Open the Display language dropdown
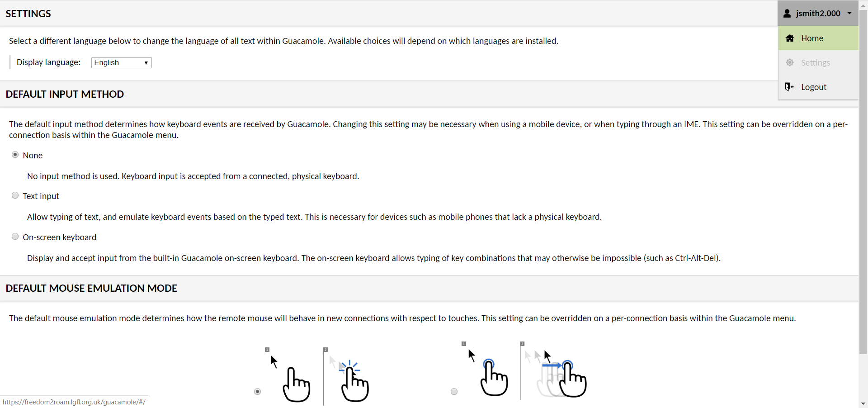 [121, 62]
